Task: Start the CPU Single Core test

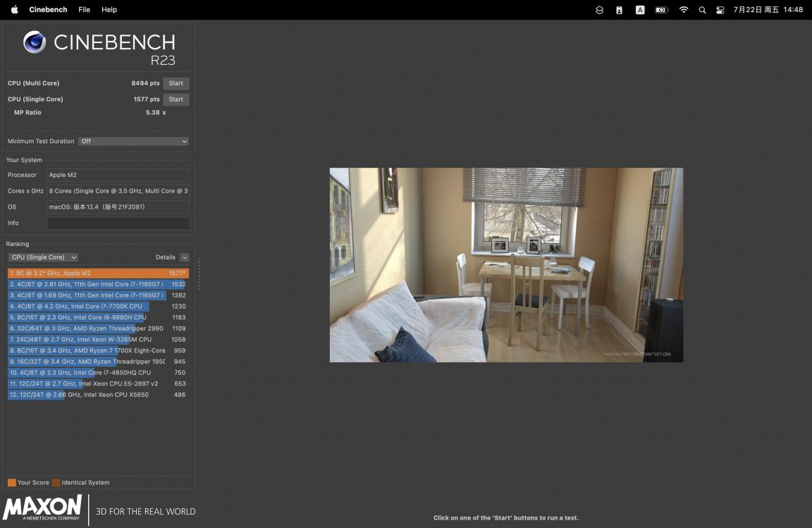Action: (x=176, y=99)
